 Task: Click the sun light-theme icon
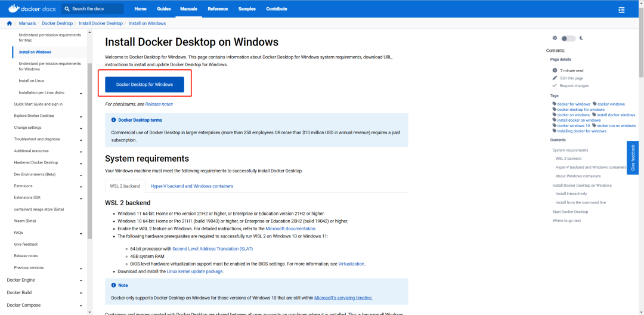555,38
